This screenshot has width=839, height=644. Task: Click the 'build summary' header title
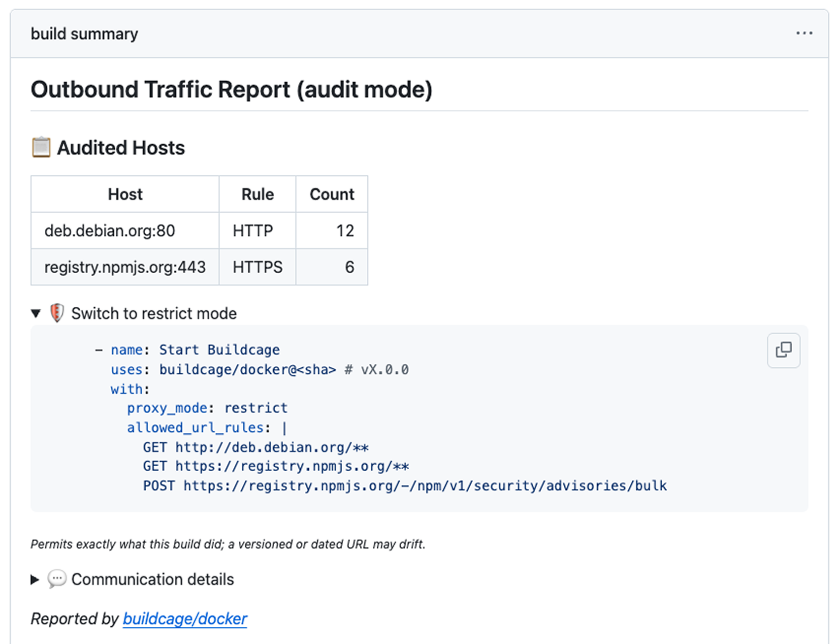click(x=84, y=33)
